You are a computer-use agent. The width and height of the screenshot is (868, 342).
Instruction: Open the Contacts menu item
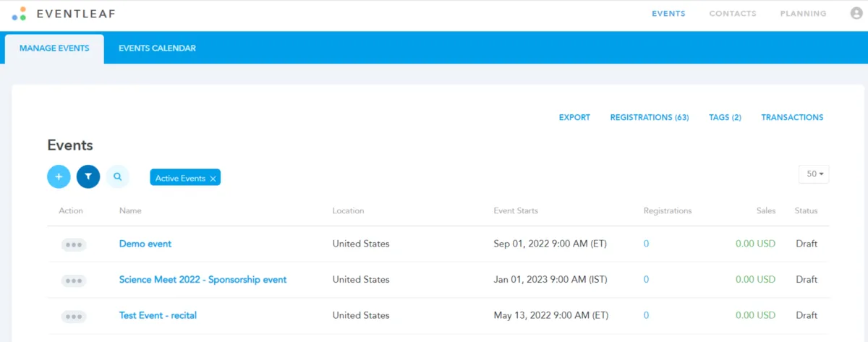coord(733,14)
